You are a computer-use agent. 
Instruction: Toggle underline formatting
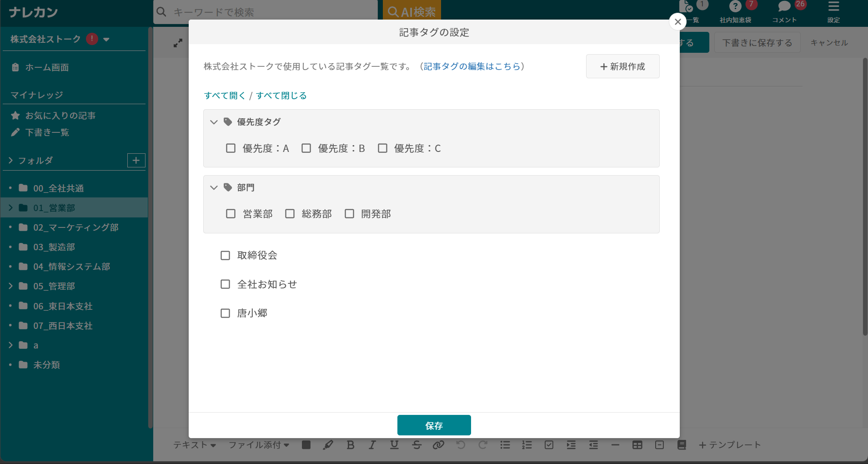(394, 445)
